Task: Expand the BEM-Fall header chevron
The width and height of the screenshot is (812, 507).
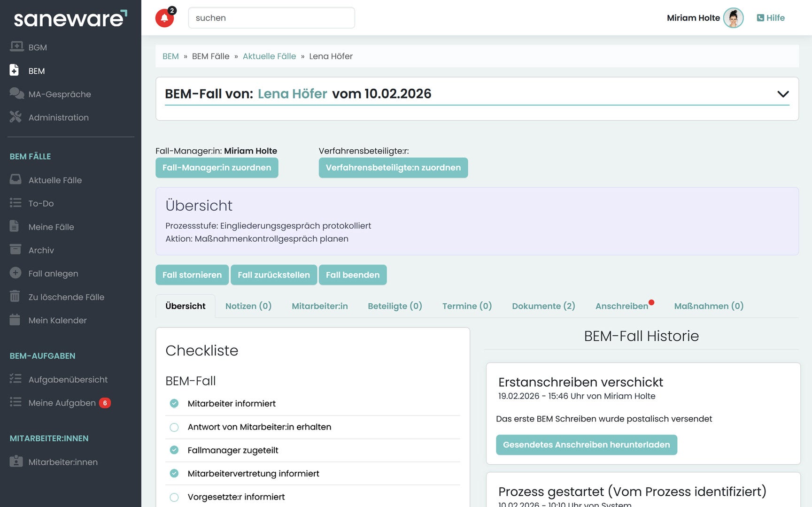Action: (x=783, y=94)
